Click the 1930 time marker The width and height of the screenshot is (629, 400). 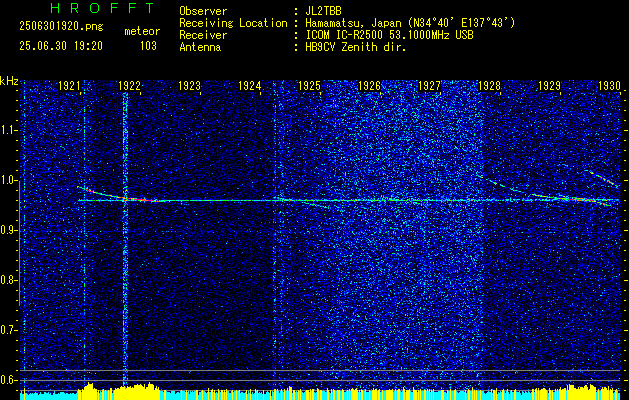point(609,85)
